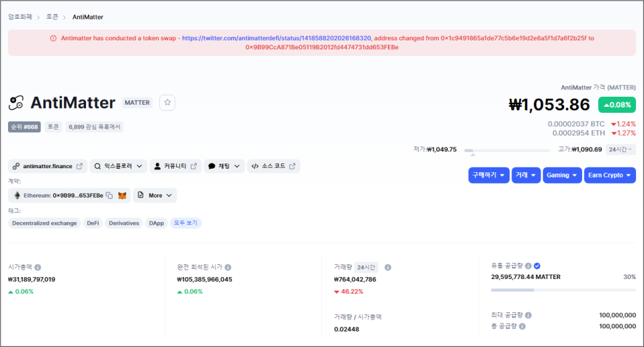Click the 6,899 관심 목록에서 badge

(95, 127)
